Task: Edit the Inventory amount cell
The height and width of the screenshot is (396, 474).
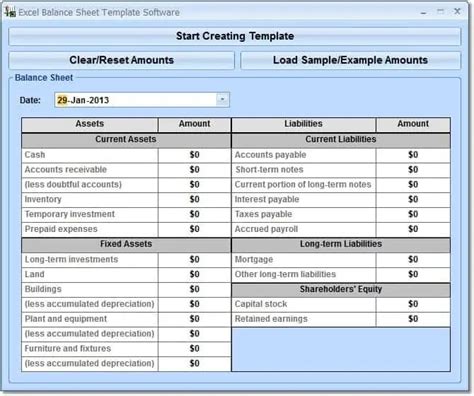Action: click(194, 199)
